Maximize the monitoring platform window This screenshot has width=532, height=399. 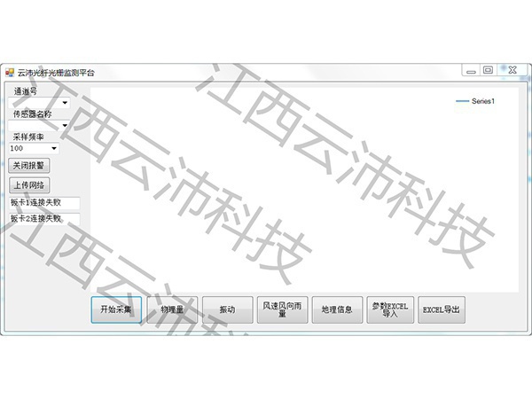488,70
